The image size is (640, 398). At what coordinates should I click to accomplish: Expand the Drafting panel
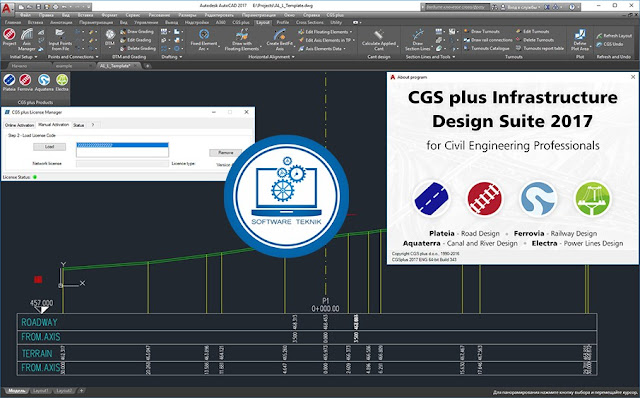(171, 57)
